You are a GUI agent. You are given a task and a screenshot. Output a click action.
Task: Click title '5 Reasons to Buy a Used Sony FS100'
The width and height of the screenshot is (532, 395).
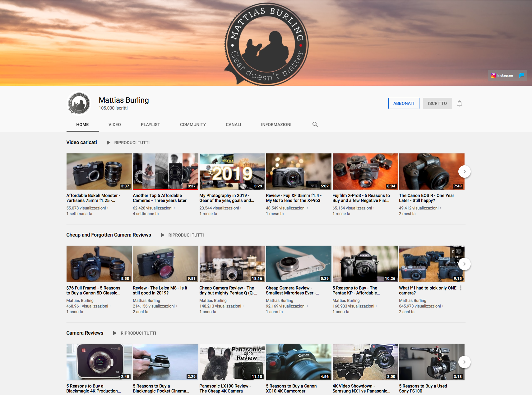tap(423, 388)
